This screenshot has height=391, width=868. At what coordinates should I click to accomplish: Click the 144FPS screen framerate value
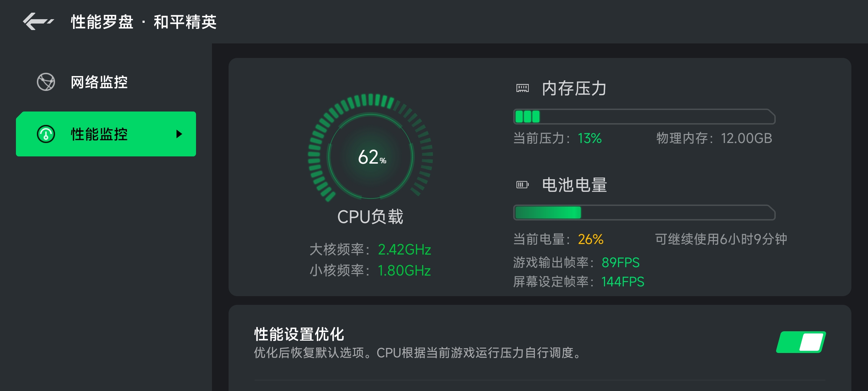pos(623,282)
